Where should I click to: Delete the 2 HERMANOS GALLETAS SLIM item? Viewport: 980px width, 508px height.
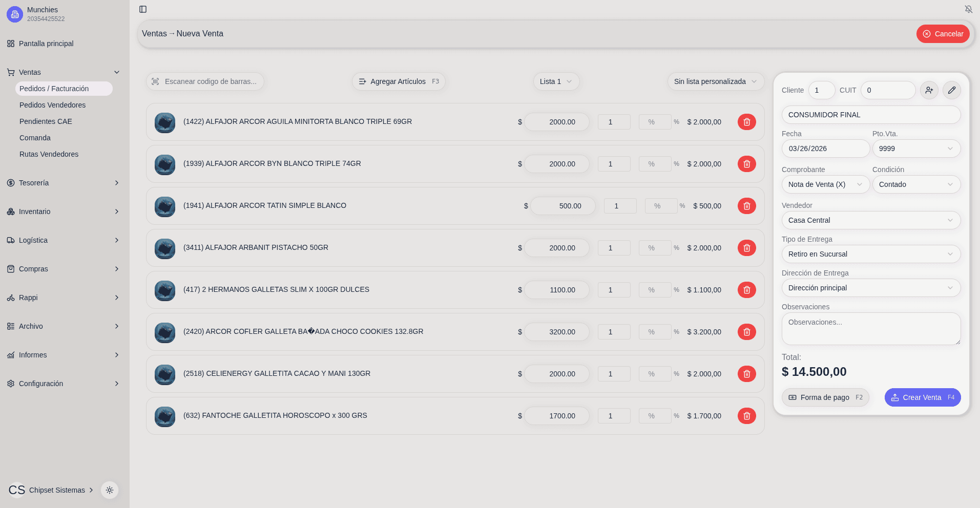point(746,290)
